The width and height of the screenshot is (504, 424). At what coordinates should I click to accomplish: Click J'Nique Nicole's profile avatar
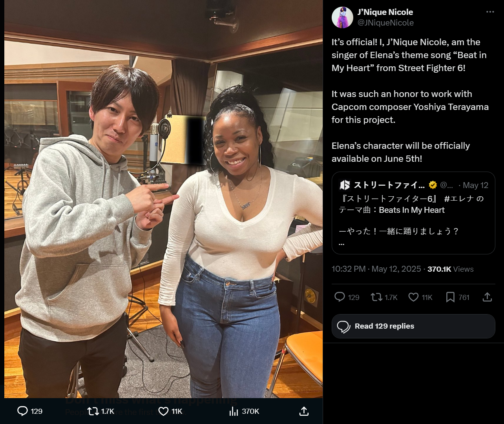(x=342, y=17)
